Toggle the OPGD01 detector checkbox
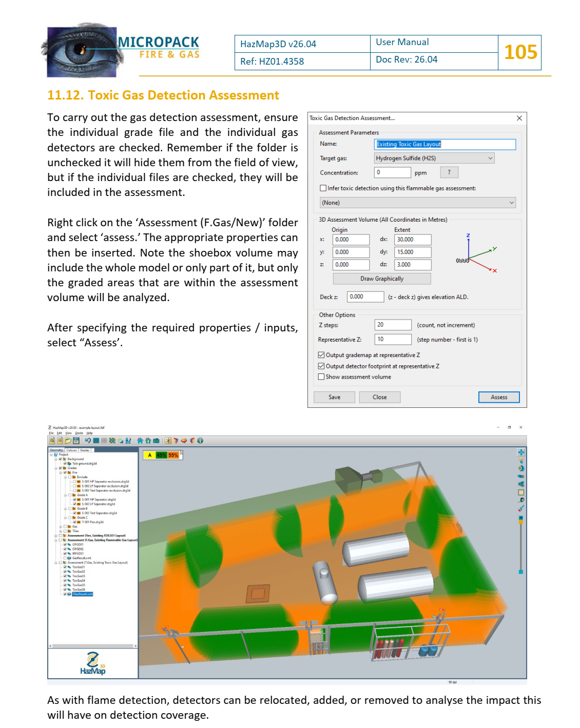This screenshot has width=580, height=728. (x=65, y=544)
